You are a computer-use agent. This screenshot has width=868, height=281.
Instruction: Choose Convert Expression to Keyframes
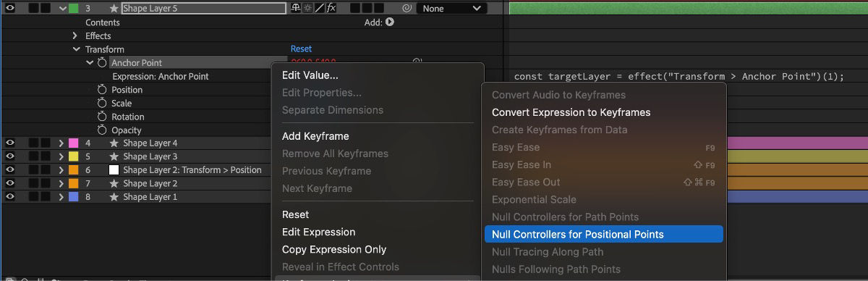(571, 112)
